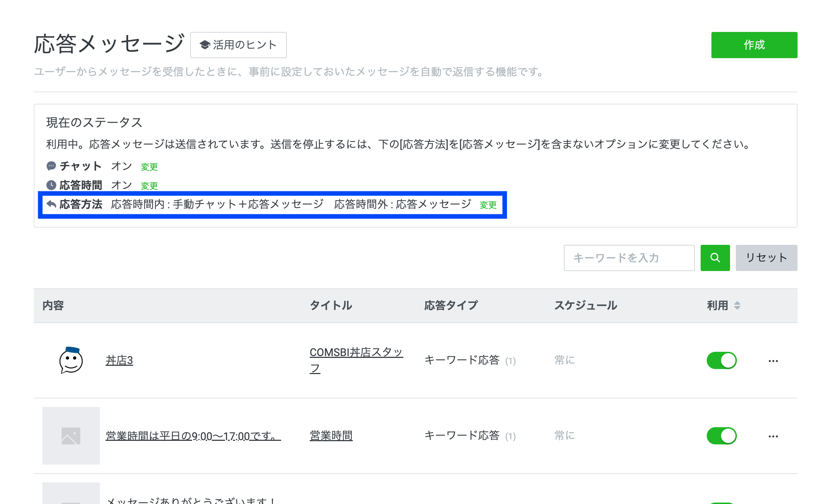Image resolution: width=832 pixels, height=504 pixels.
Task: Open the 営業時間は平日の9:00〜17:00です。 message
Action: (x=193, y=436)
